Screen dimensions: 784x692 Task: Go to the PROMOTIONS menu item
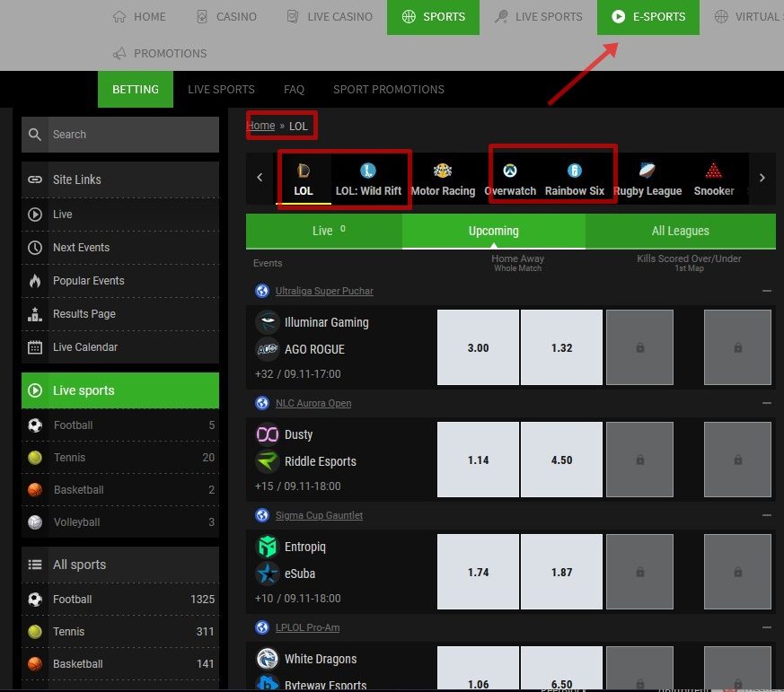click(x=160, y=54)
